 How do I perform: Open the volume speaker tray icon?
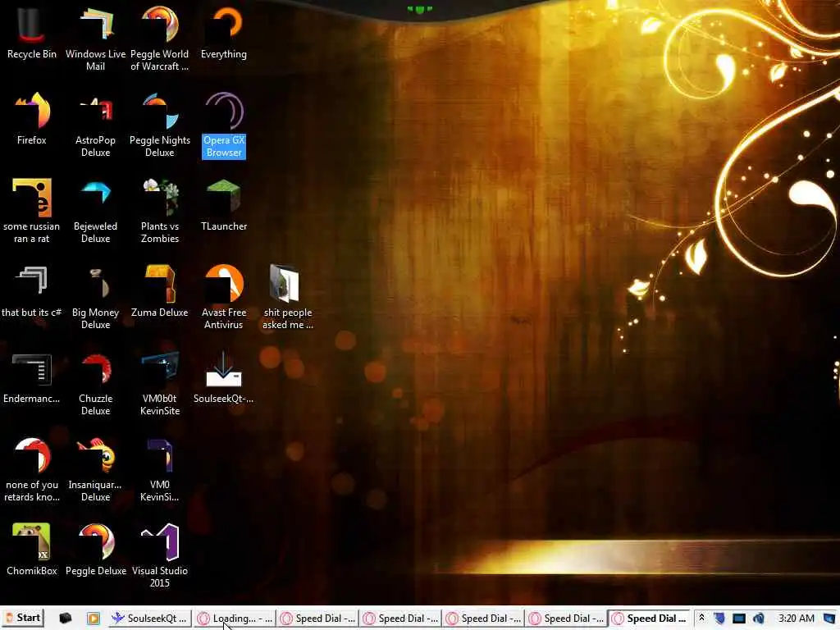(759, 619)
